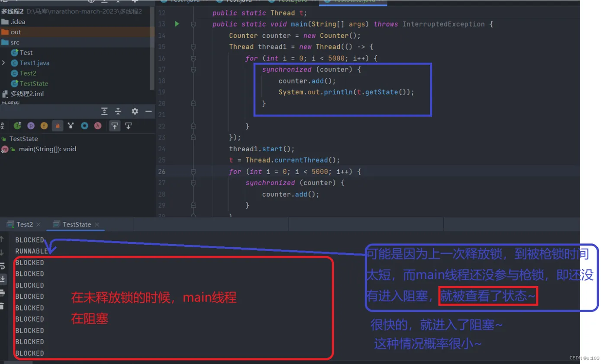The image size is (606, 364).
Task: Collapse main method fold marker on line 13
Action: point(193,24)
